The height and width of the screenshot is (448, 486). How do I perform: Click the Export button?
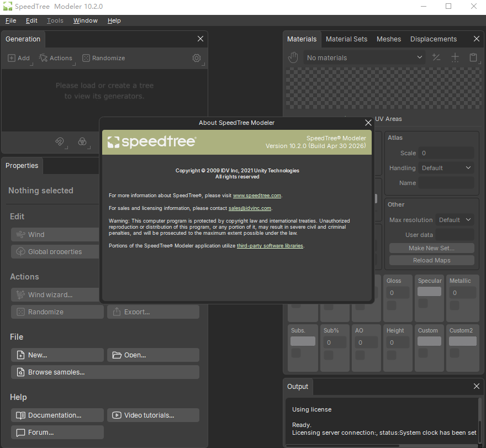[153, 312]
